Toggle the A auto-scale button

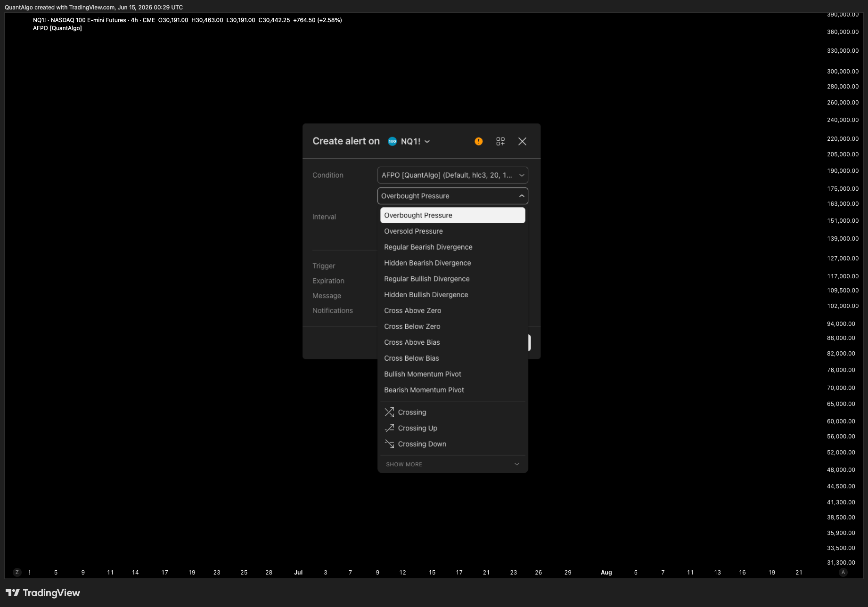(843, 573)
